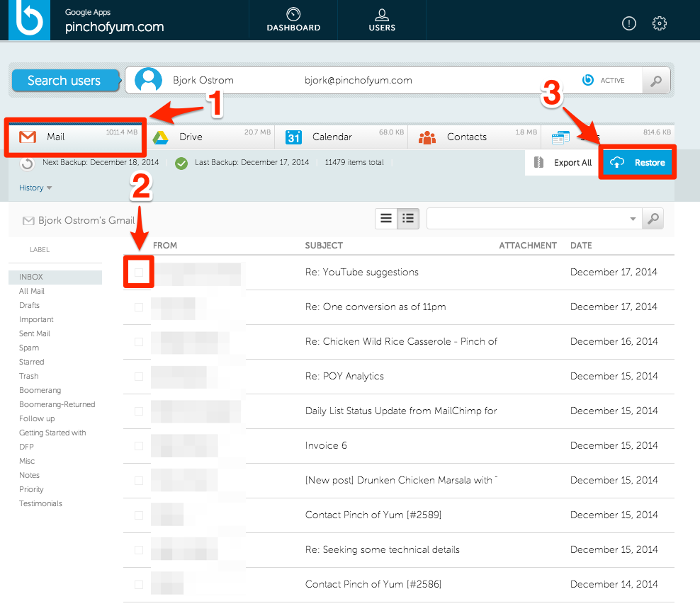The width and height of the screenshot is (700, 606).
Task: Click the next backup refresh icon
Action: point(27,164)
